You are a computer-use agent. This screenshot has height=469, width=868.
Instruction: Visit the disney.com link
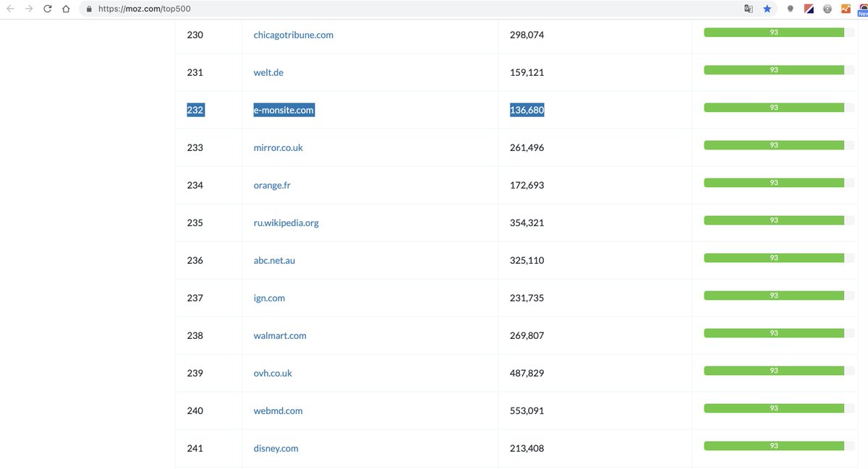point(276,447)
